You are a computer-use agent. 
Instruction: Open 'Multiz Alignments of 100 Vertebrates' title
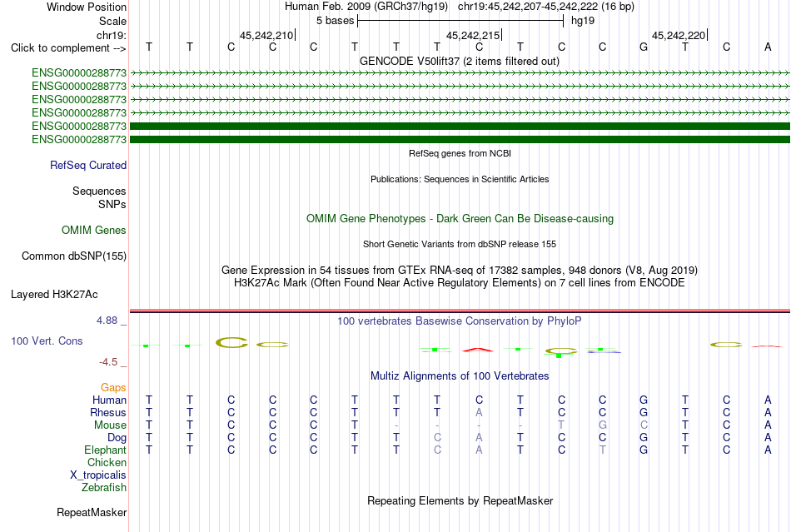pyautogui.click(x=460, y=375)
